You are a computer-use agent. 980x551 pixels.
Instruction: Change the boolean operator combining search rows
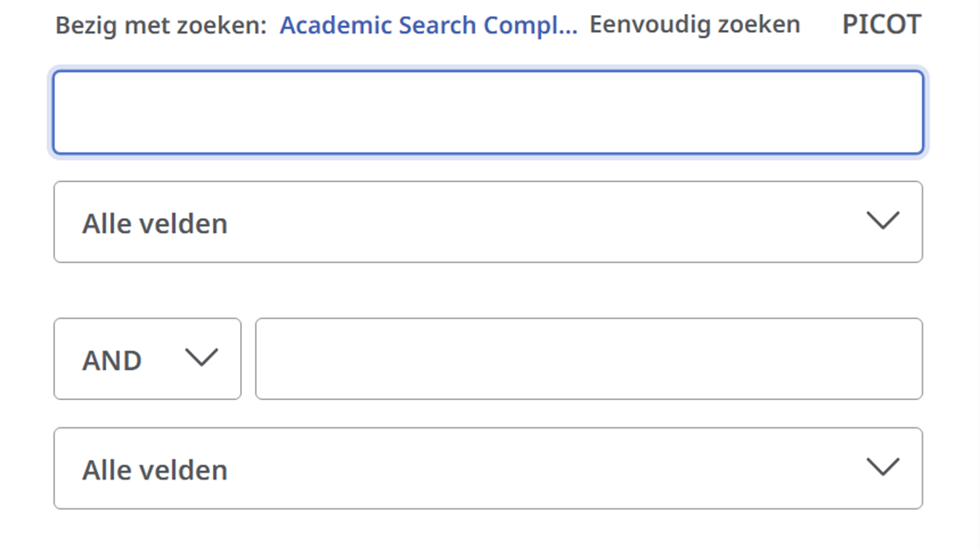(147, 359)
